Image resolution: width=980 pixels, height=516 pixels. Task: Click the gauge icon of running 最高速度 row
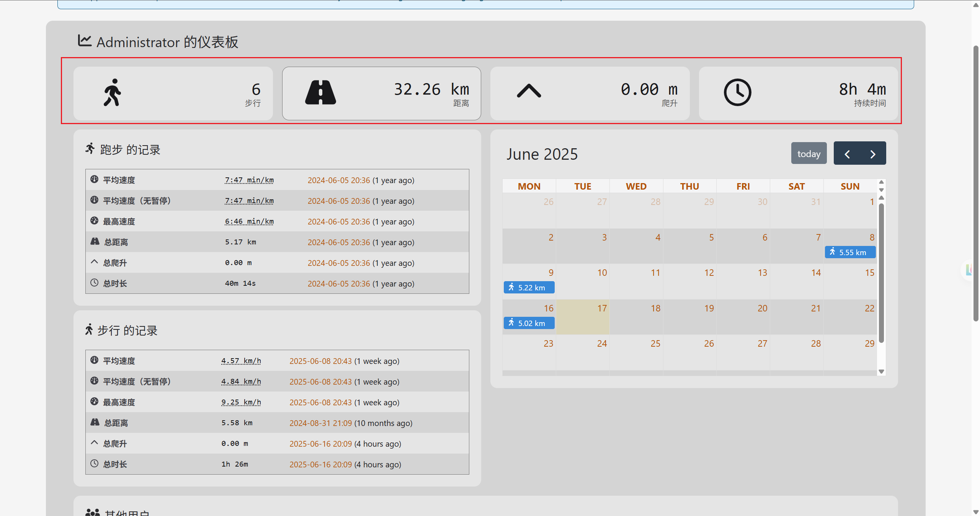coord(94,221)
